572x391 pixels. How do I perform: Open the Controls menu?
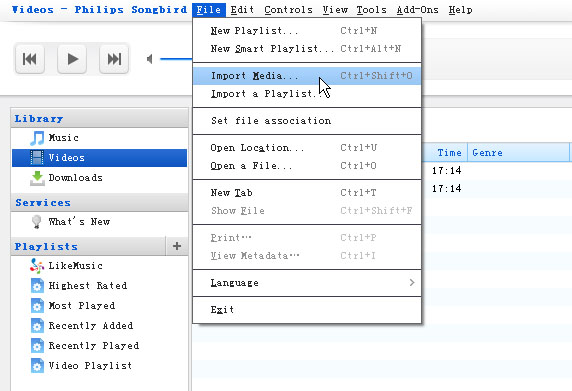coord(288,9)
